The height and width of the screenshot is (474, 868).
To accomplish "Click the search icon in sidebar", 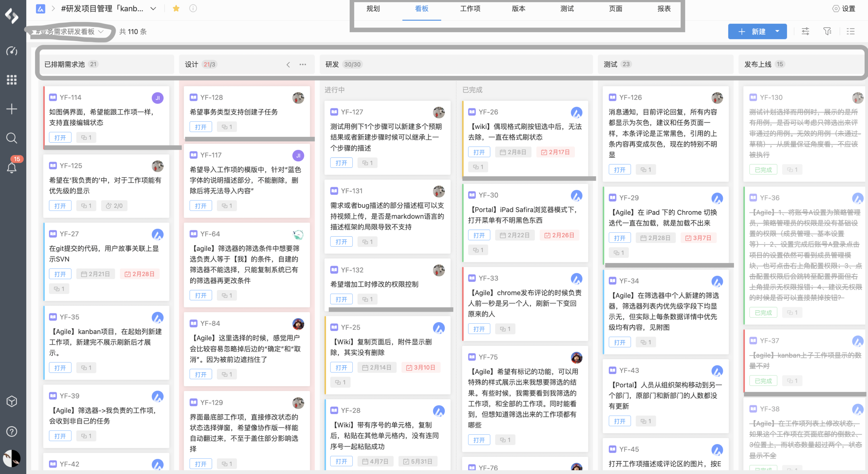I will 12,138.
